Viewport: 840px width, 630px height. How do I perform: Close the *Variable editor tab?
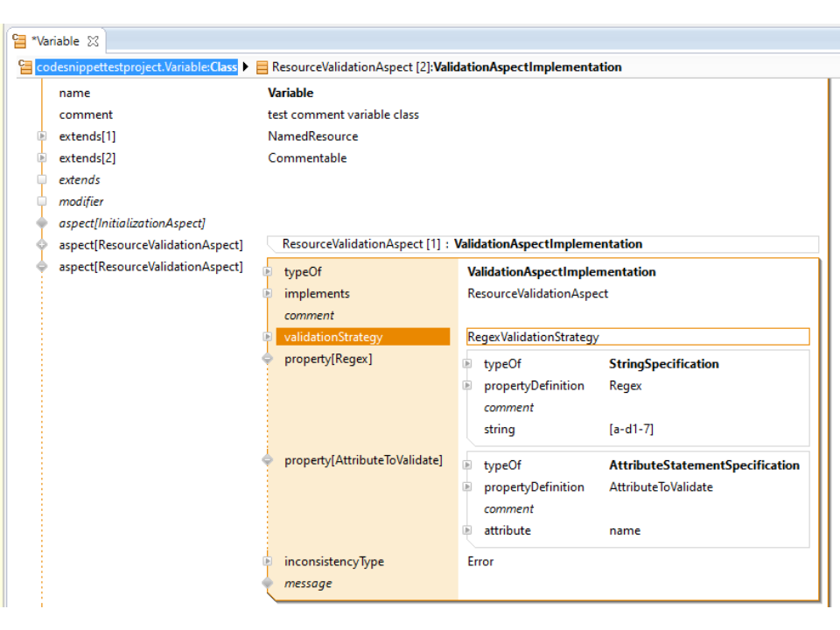(x=93, y=41)
